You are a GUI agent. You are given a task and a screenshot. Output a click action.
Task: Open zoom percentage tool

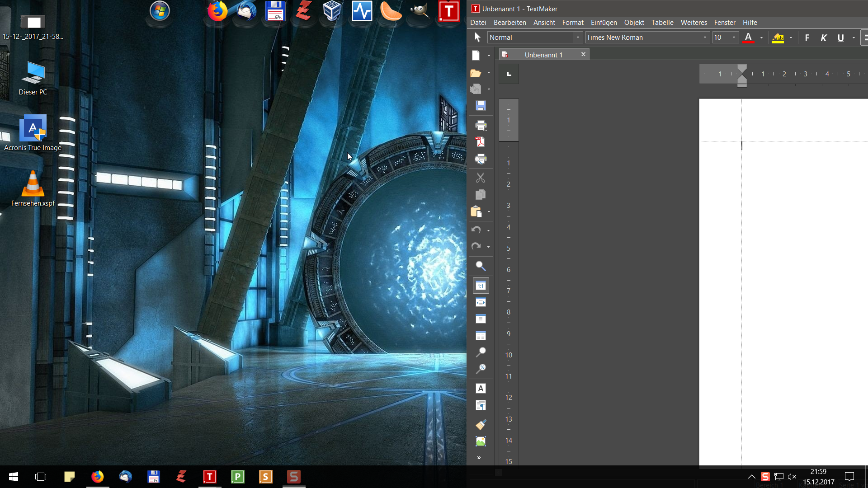(481, 369)
